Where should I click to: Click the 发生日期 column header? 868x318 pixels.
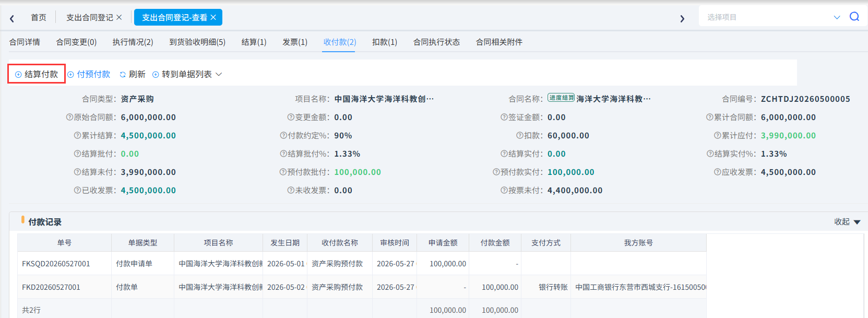(285, 243)
